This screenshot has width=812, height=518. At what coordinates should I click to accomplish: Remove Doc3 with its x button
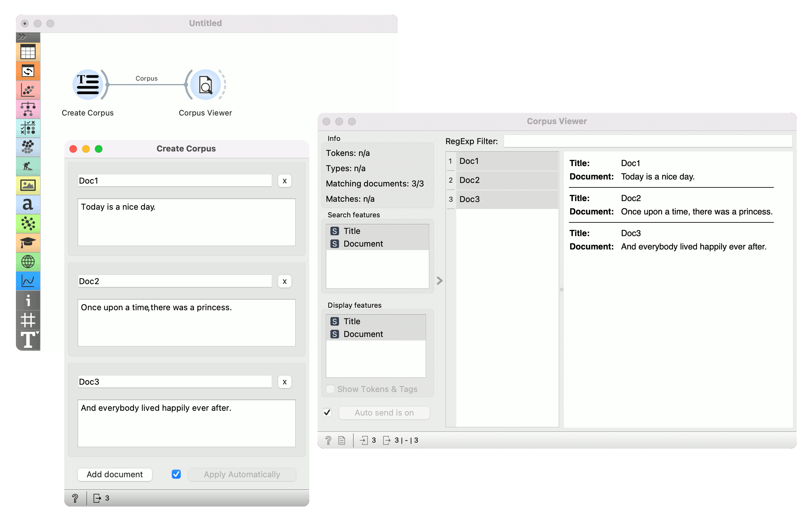click(x=284, y=382)
